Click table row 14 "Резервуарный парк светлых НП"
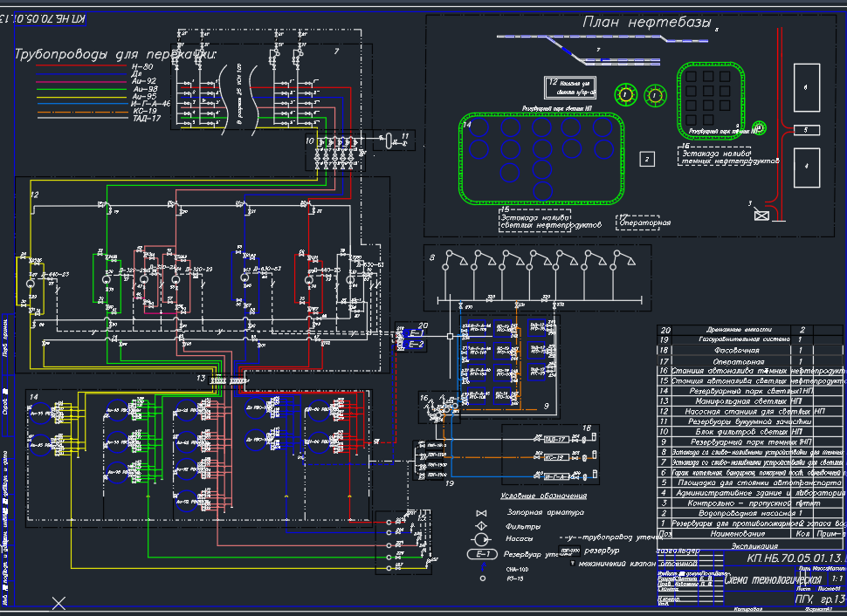 [x=750, y=391]
